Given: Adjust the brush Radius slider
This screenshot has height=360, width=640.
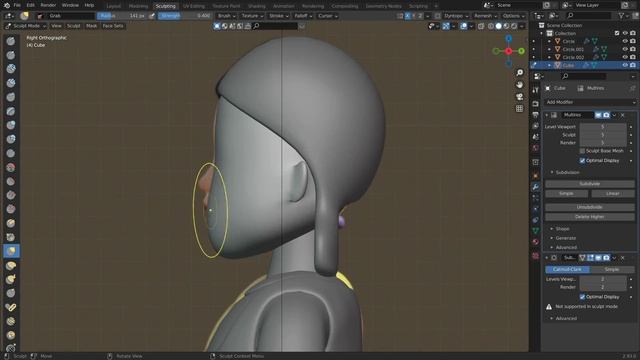Looking at the screenshot, I should [x=121, y=16].
